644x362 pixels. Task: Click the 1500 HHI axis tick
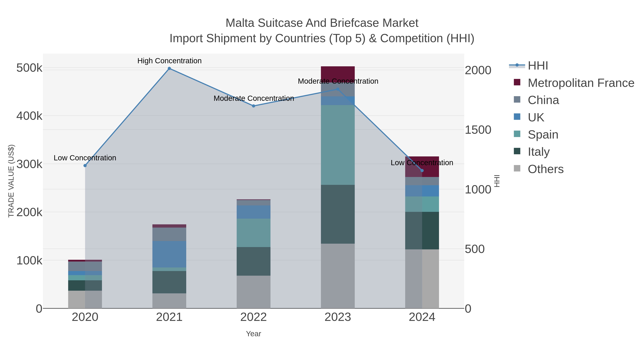pyautogui.click(x=478, y=130)
